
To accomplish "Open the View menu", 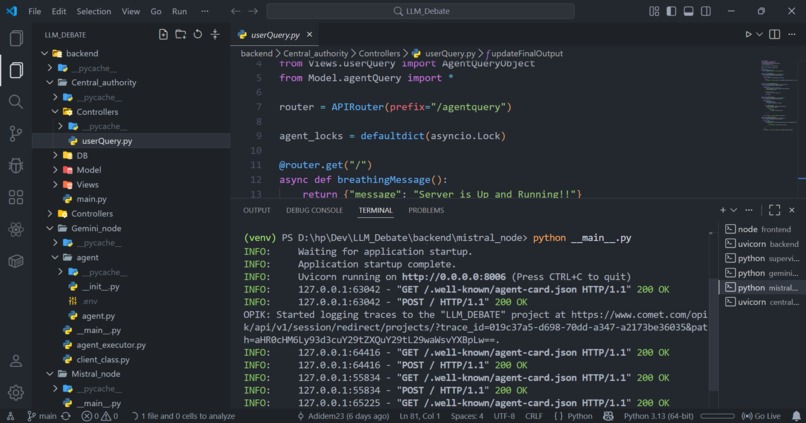I will [x=131, y=11].
